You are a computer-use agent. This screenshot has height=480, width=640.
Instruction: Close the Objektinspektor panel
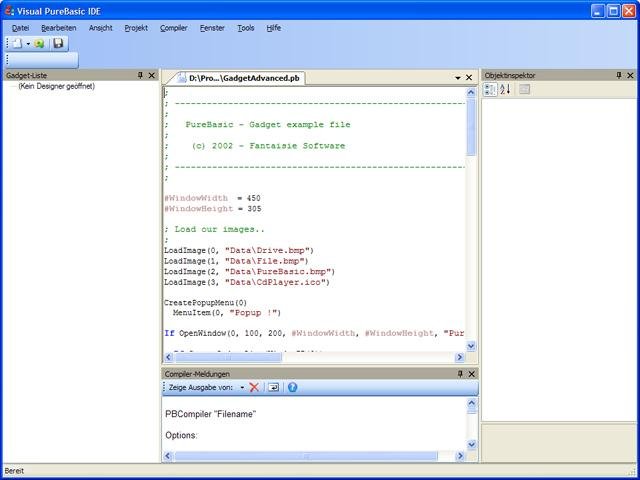click(x=631, y=75)
